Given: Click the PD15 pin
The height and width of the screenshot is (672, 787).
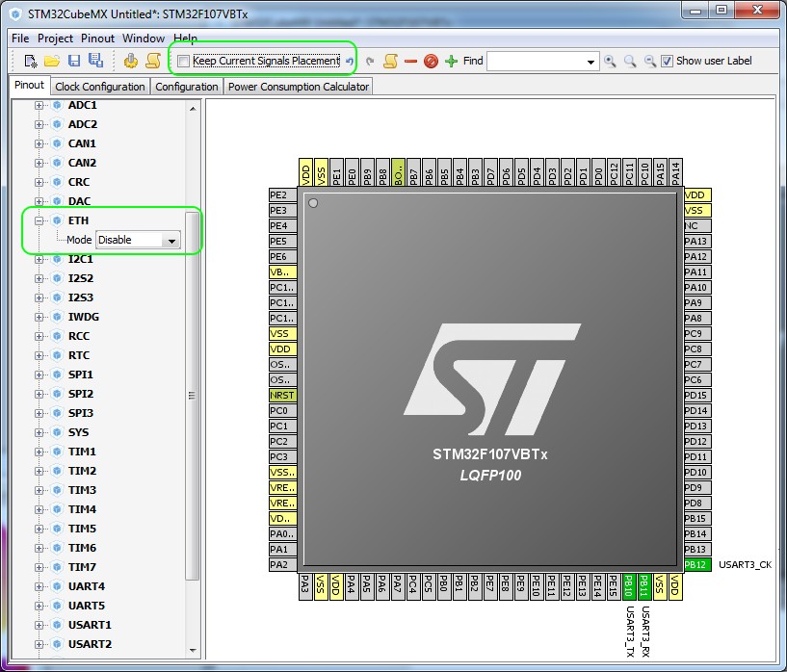Looking at the screenshot, I should [x=697, y=395].
